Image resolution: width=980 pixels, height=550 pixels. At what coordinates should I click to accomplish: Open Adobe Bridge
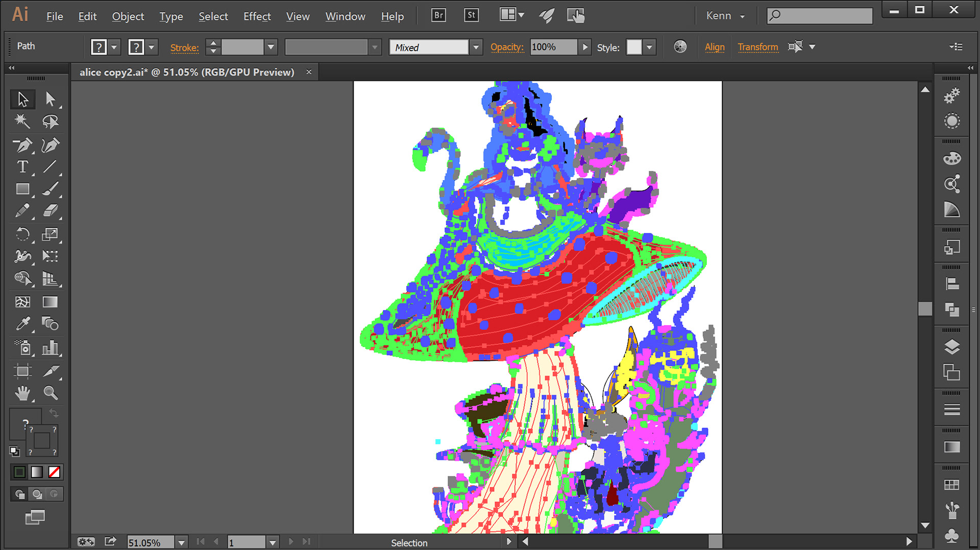point(438,15)
